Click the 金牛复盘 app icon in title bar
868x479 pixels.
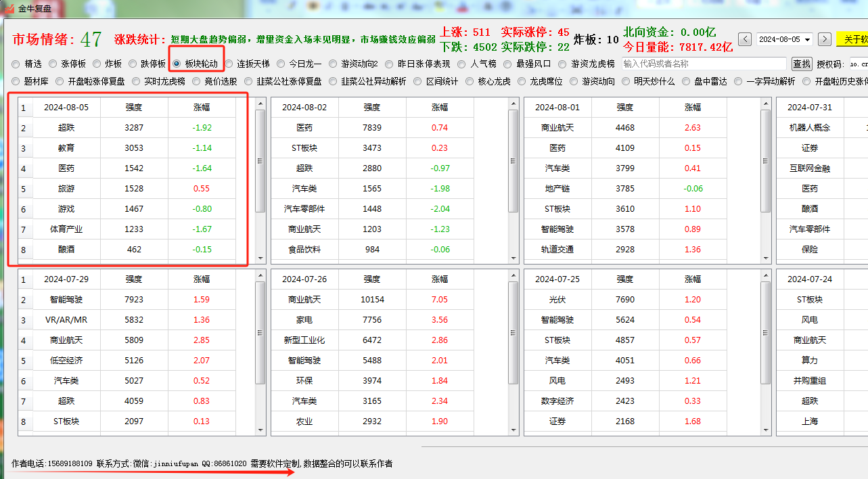pyautogui.click(x=9, y=9)
